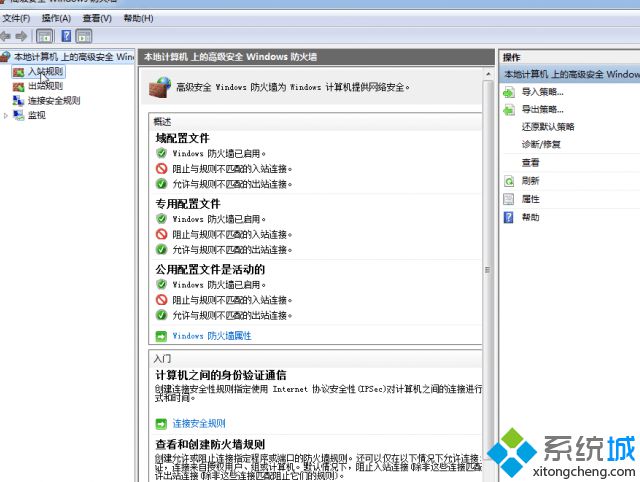The height and width of the screenshot is (482, 640).
Task: Select 监视 in the tree
Action: (x=36, y=116)
